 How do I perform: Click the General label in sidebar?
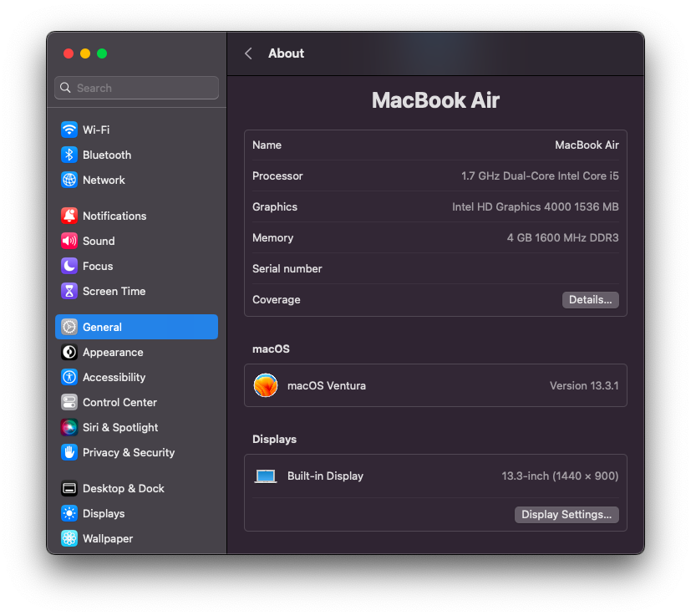point(102,327)
